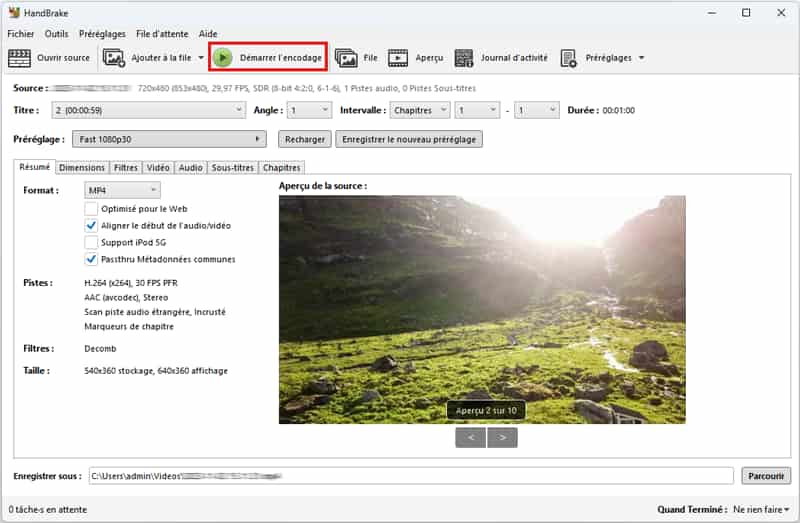Toggle Support iPod 5G checkbox
This screenshot has width=800, height=523.
(92, 242)
